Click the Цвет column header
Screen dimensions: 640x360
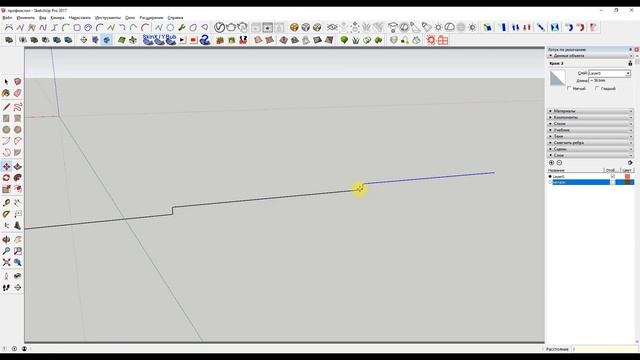tap(627, 170)
